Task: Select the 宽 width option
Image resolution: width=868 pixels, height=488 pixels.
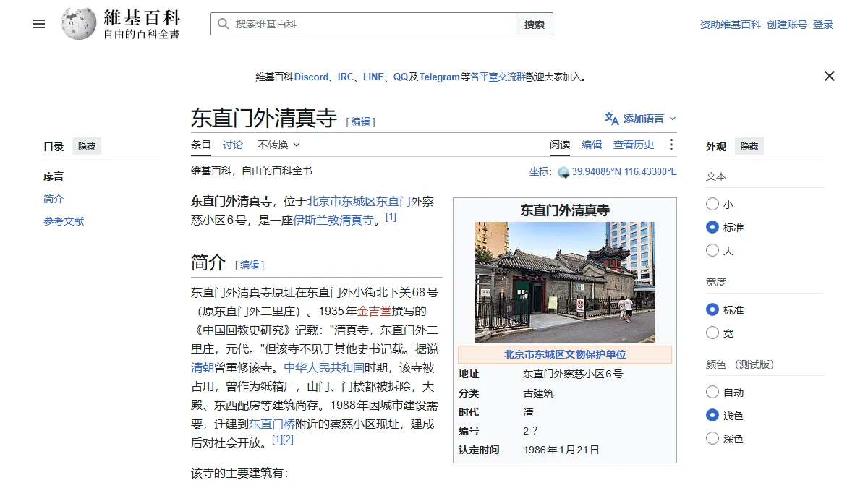Action: pyautogui.click(x=712, y=333)
